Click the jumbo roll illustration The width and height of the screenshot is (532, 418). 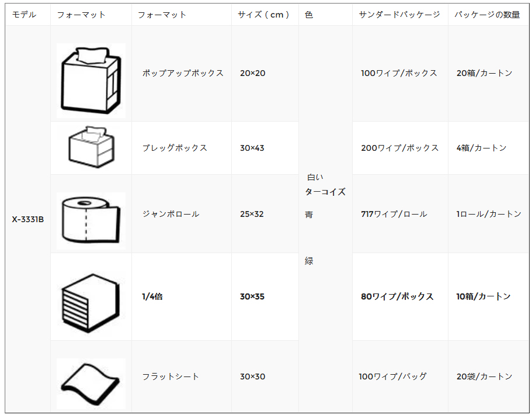click(91, 221)
